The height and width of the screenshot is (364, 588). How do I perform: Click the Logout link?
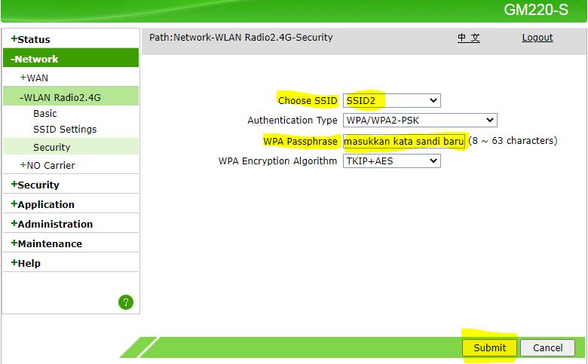click(x=537, y=38)
